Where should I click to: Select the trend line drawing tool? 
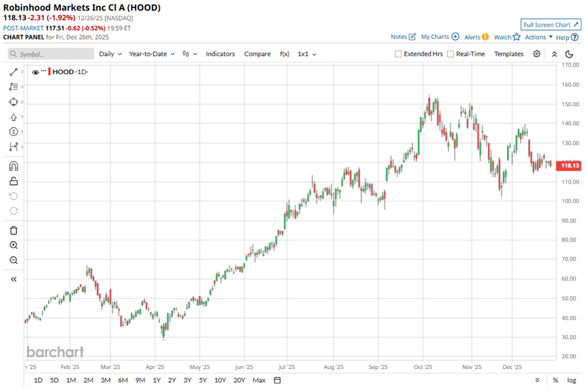pos(14,72)
